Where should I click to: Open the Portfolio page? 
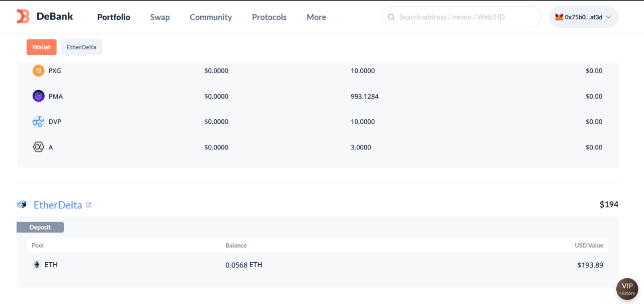click(114, 17)
